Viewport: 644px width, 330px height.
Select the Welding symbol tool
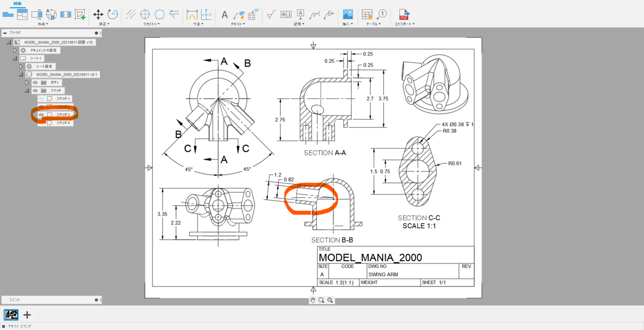pos(315,14)
